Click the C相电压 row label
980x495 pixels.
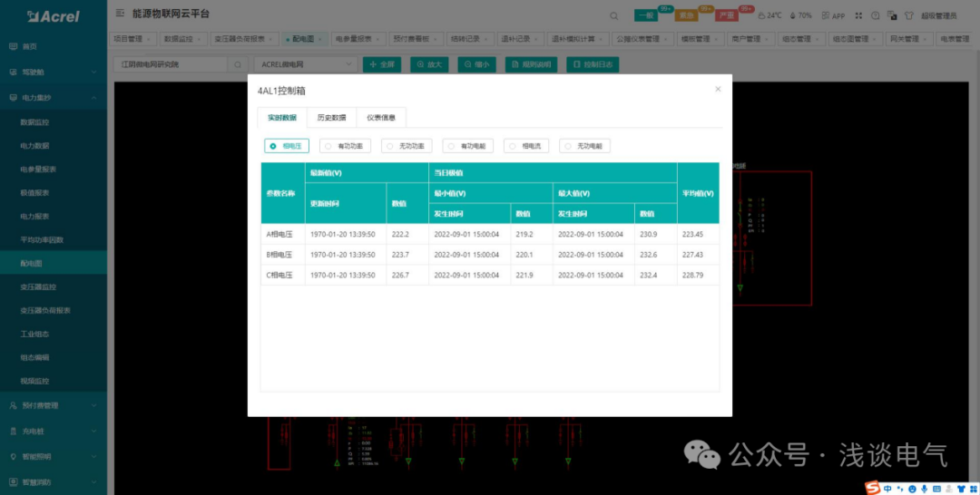pos(279,275)
